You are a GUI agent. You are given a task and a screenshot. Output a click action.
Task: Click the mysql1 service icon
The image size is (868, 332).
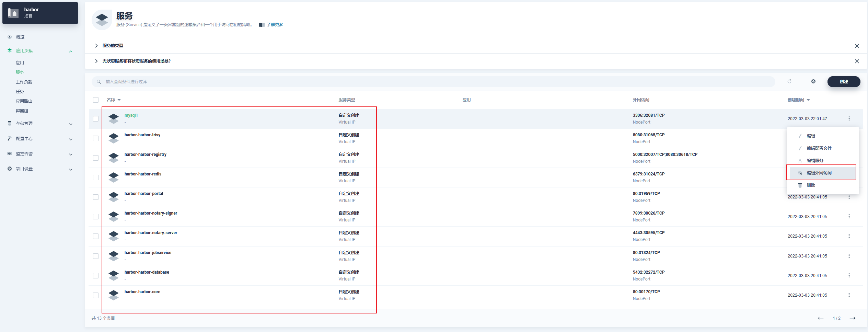114,118
